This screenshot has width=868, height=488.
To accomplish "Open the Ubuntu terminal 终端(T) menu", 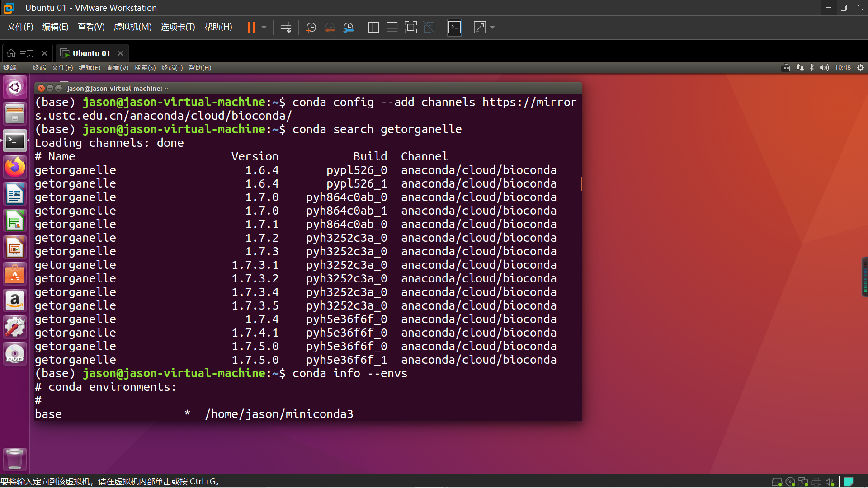I will click(x=172, y=68).
